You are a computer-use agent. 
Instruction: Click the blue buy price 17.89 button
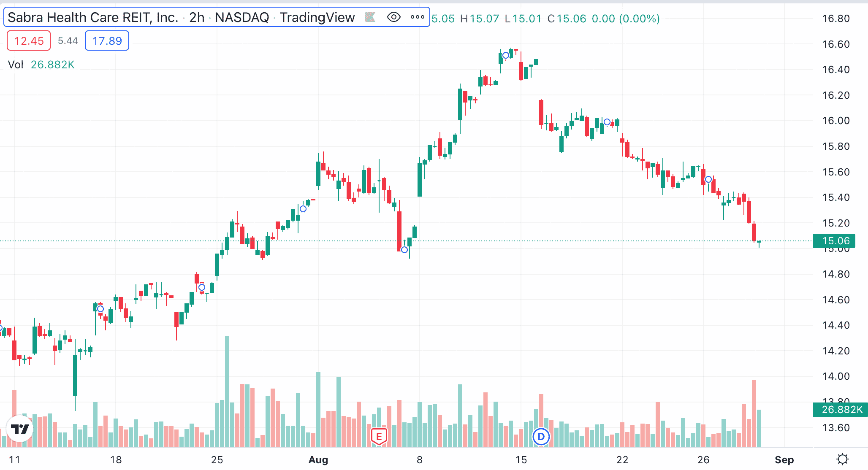107,41
